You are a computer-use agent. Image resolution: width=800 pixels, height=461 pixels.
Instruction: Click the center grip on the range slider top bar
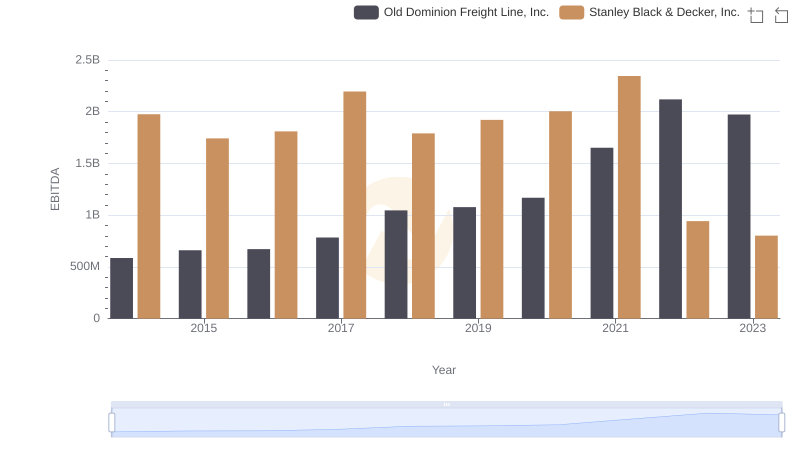coord(446,404)
